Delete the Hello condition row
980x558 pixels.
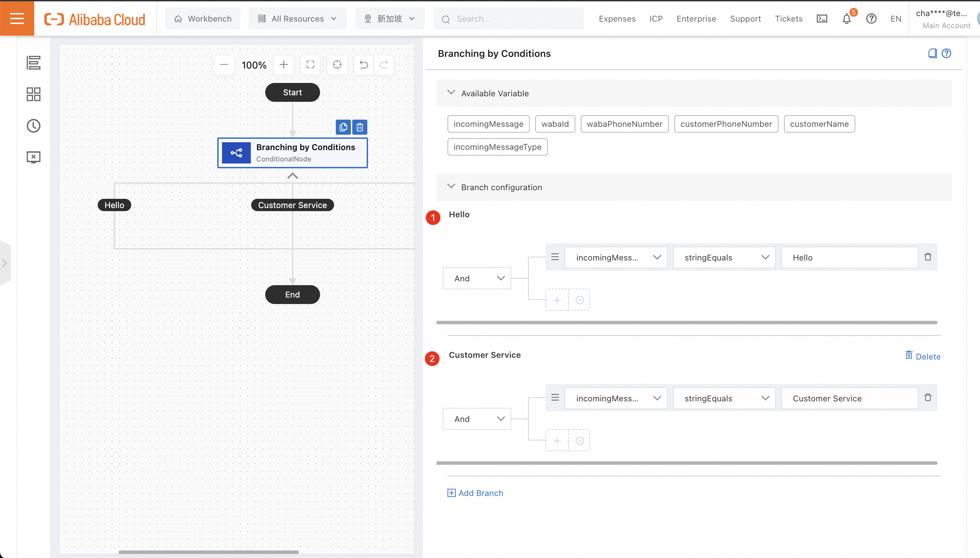[x=928, y=257]
